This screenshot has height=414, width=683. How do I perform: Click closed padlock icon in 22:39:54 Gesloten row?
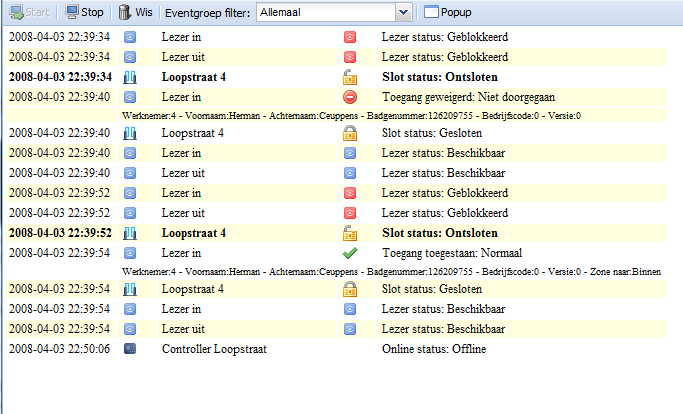pos(350,289)
